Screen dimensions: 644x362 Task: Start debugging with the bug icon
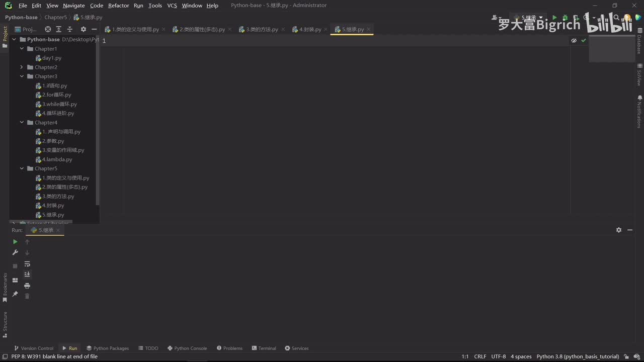click(565, 18)
